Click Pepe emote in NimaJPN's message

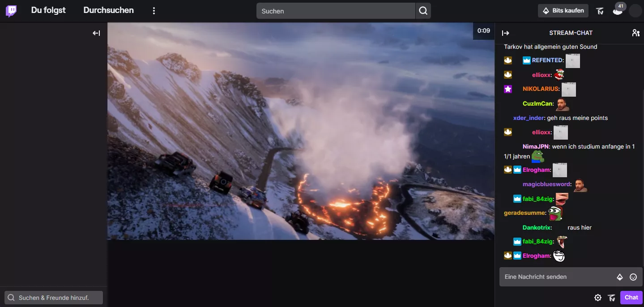coord(537,156)
